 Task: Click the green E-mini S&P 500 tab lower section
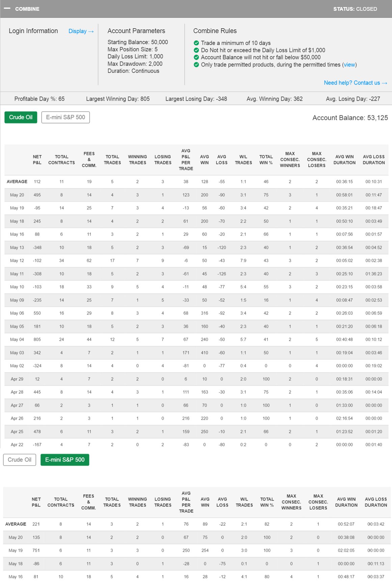(x=65, y=460)
